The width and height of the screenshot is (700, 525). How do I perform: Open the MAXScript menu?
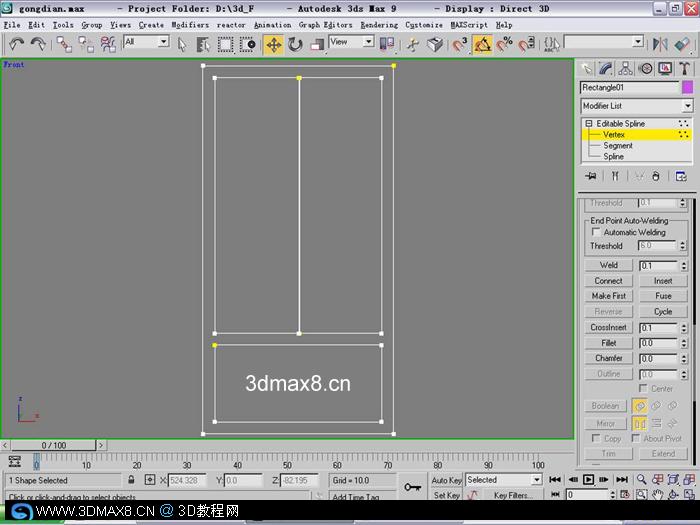(x=469, y=25)
